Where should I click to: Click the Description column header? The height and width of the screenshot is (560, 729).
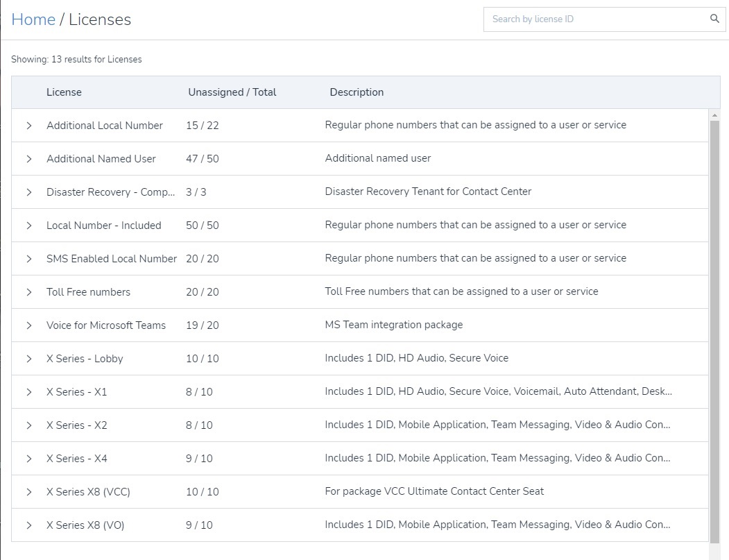tap(357, 92)
